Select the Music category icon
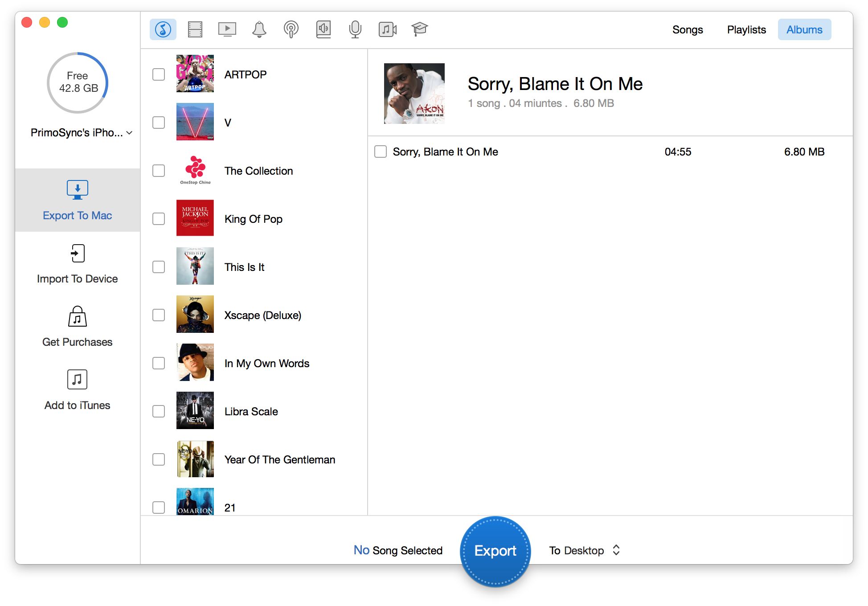The width and height of the screenshot is (868, 606). [x=163, y=29]
